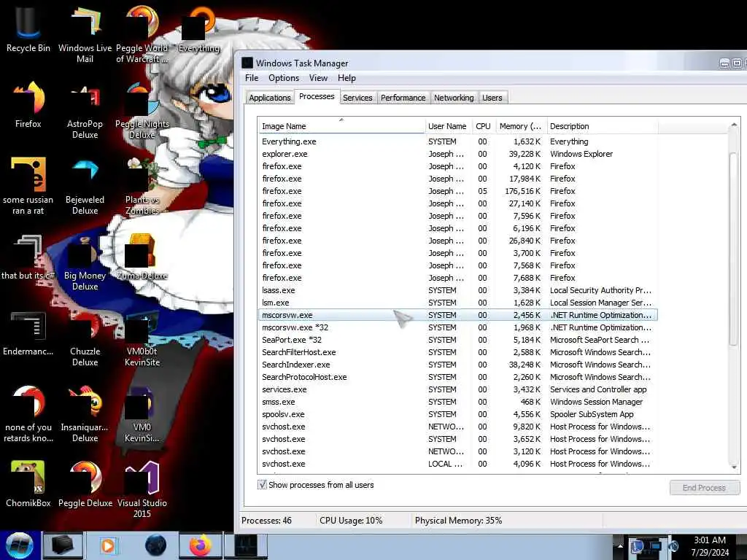Select the Everything.exe process row
This screenshot has width=747, height=560.
(x=457, y=141)
